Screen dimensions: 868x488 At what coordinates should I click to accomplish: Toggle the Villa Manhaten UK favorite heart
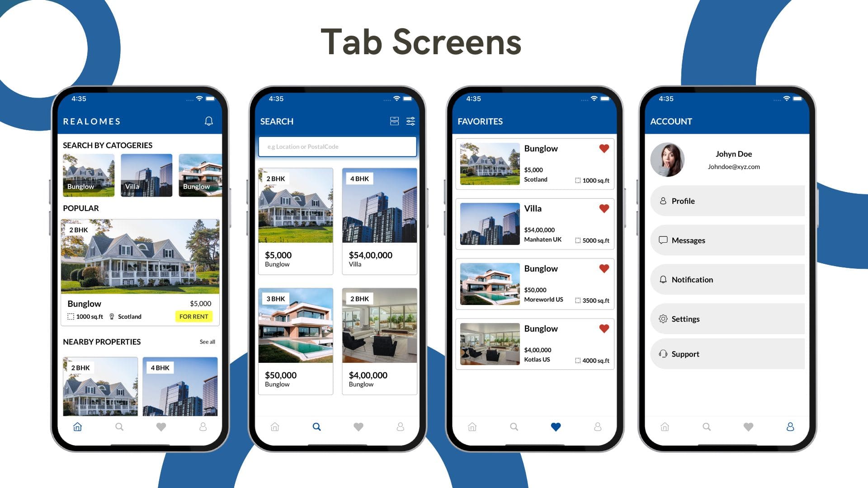pyautogui.click(x=604, y=209)
